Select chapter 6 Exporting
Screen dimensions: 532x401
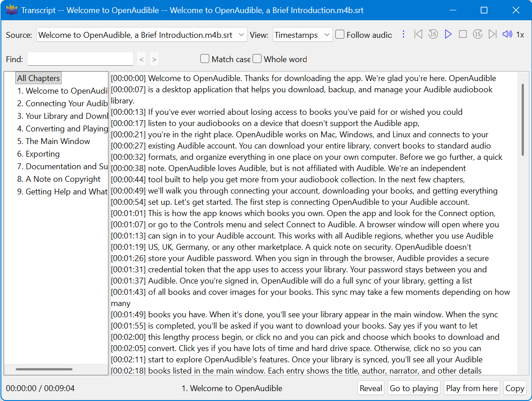[38, 153]
